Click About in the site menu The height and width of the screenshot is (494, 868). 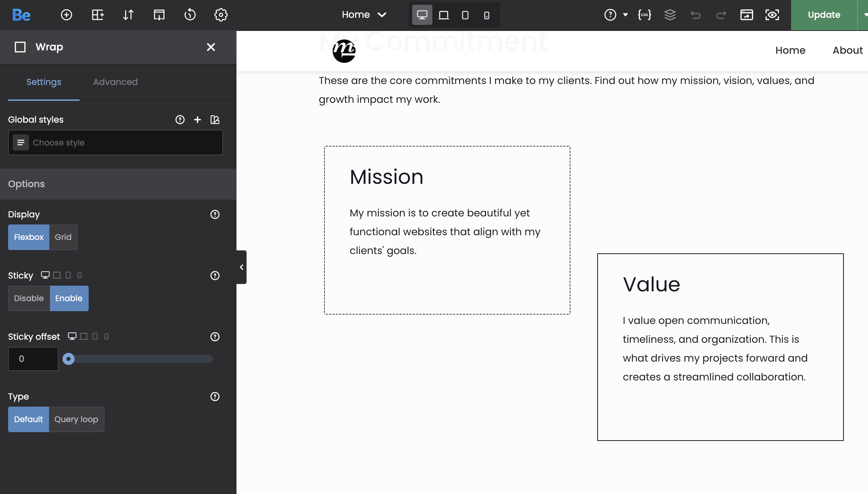pyautogui.click(x=847, y=50)
